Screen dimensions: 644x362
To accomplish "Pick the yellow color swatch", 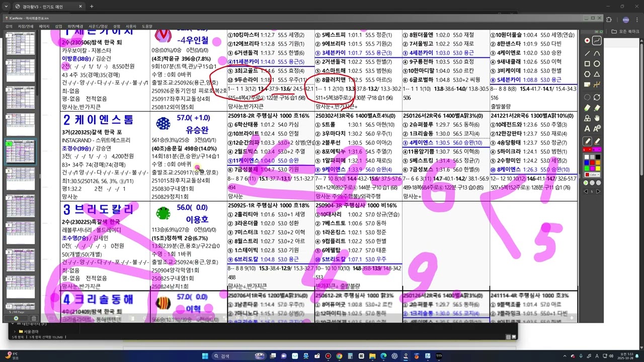I will pyautogui.click(x=598, y=167).
